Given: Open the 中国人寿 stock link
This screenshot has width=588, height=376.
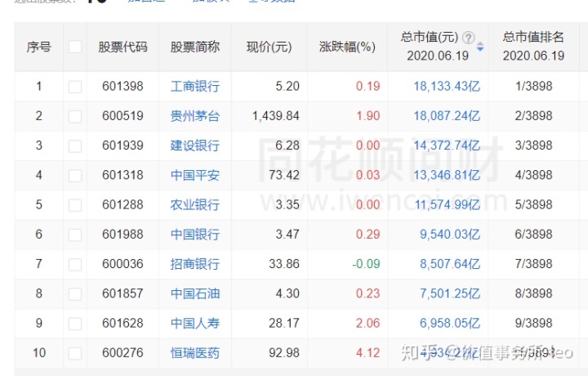Looking at the screenshot, I should pos(195,324).
